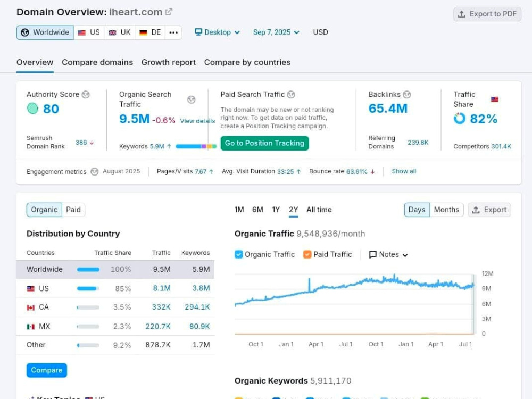Open the Sep 7, 2025 date dropdown
Viewport: 532px width, 399px height.
pos(276,32)
